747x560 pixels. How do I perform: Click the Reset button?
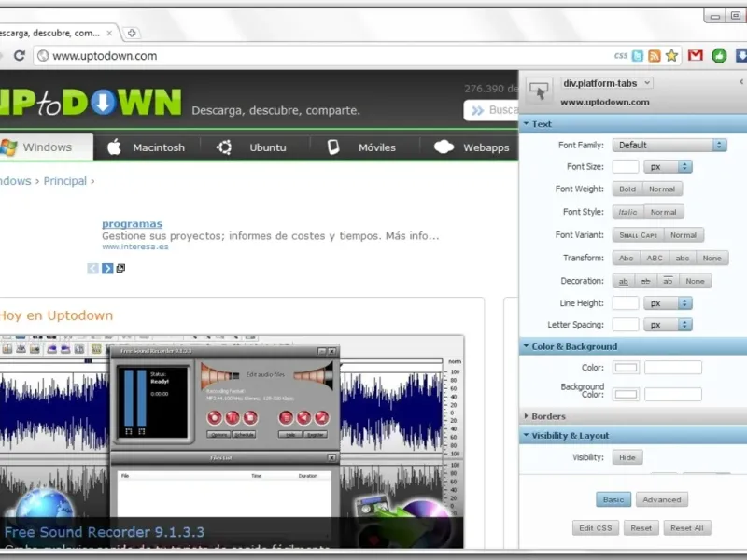[x=641, y=527]
